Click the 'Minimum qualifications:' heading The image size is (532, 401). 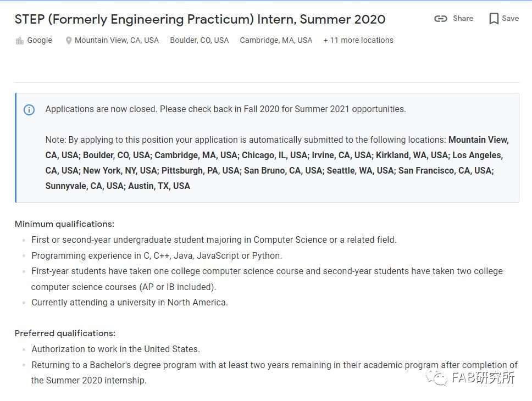64,224
